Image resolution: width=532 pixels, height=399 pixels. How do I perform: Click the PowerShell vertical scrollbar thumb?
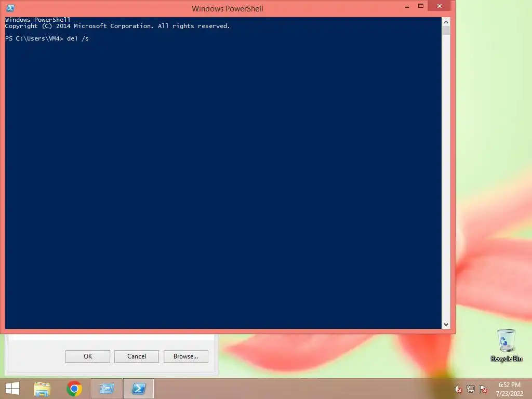click(446, 31)
